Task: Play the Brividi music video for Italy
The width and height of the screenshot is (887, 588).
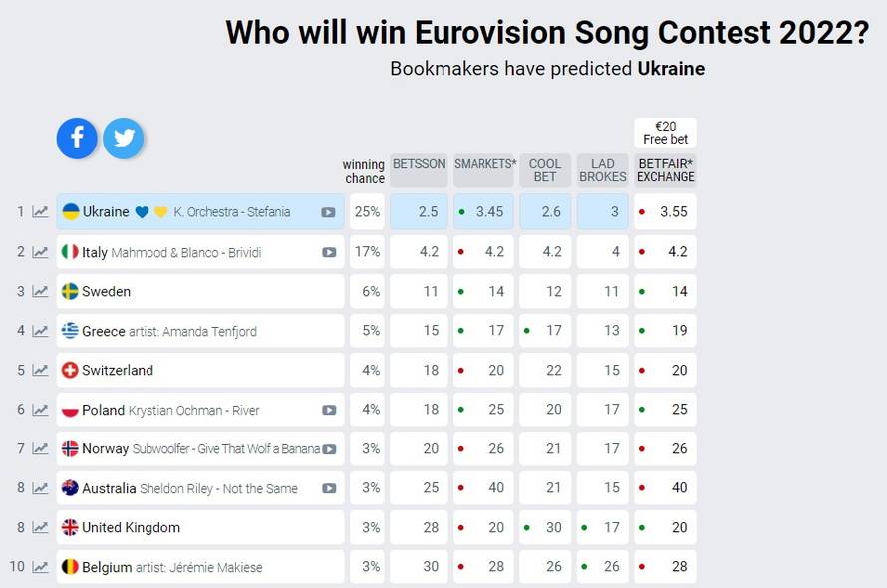Action: pyautogui.click(x=329, y=251)
